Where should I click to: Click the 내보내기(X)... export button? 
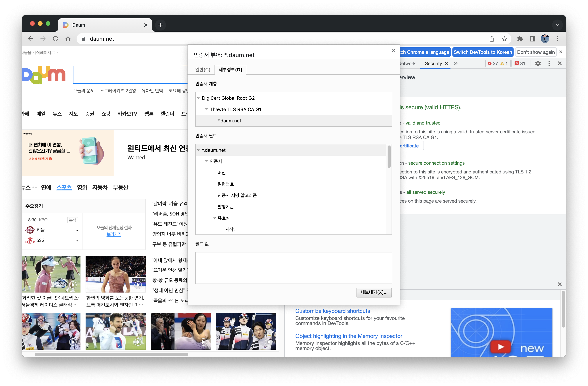tap(374, 292)
